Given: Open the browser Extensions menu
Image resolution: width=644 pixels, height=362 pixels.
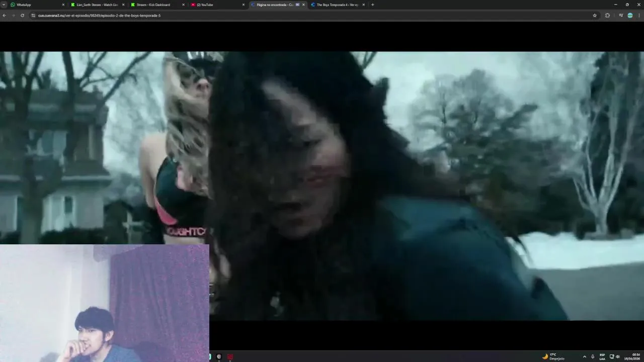Looking at the screenshot, I should (607, 16).
